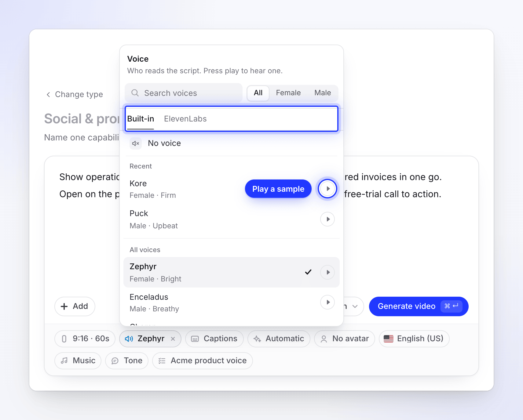Viewport: 523px width, 420px height.
Task: Click the Automatic sparkle icon
Action: pyautogui.click(x=257, y=339)
